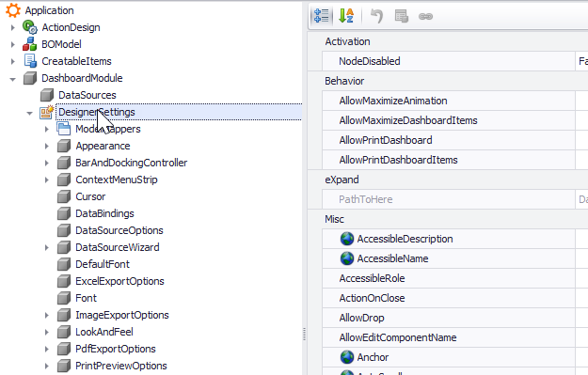Expand the ActionDesign tree node
This screenshot has width=588, height=375.
point(13,27)
